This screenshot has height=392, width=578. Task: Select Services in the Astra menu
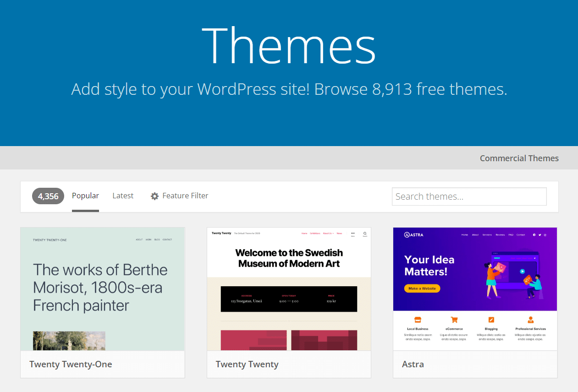coord(487,234)
